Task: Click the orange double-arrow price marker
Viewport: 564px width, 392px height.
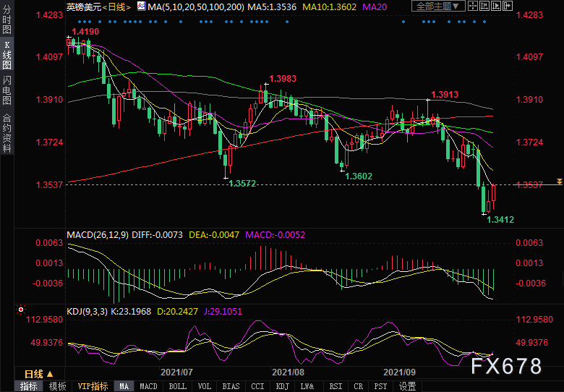Action: (x=560, y=182)
